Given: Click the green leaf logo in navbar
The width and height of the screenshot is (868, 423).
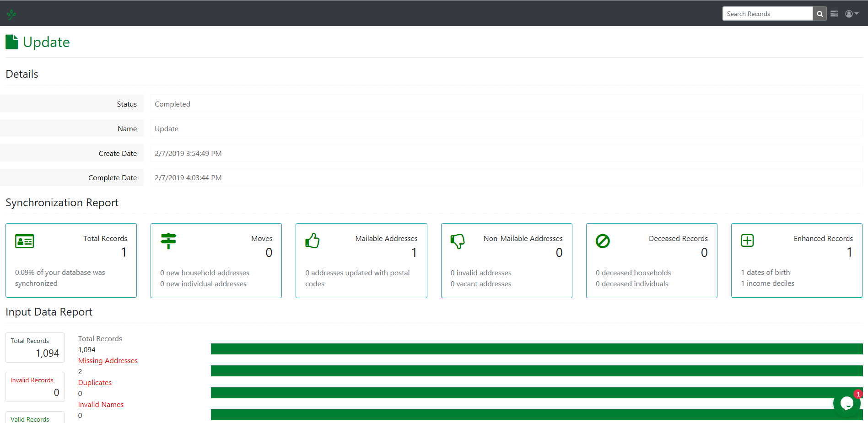Looking at the screenshot, I should (11, 14).
